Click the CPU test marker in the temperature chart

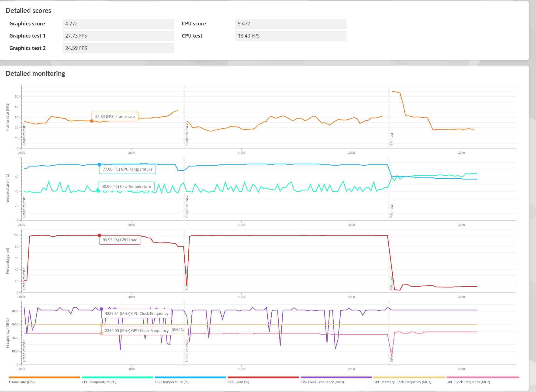(x=391, y=211)
